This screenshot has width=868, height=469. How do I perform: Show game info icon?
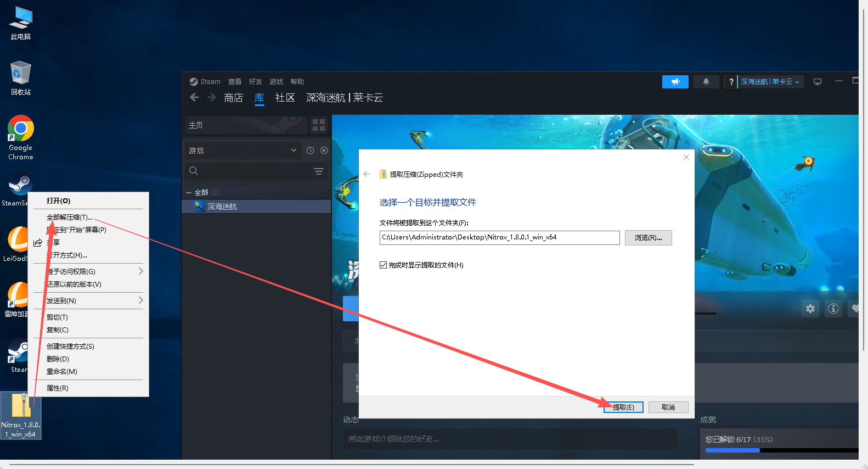(x=833, y=309)
